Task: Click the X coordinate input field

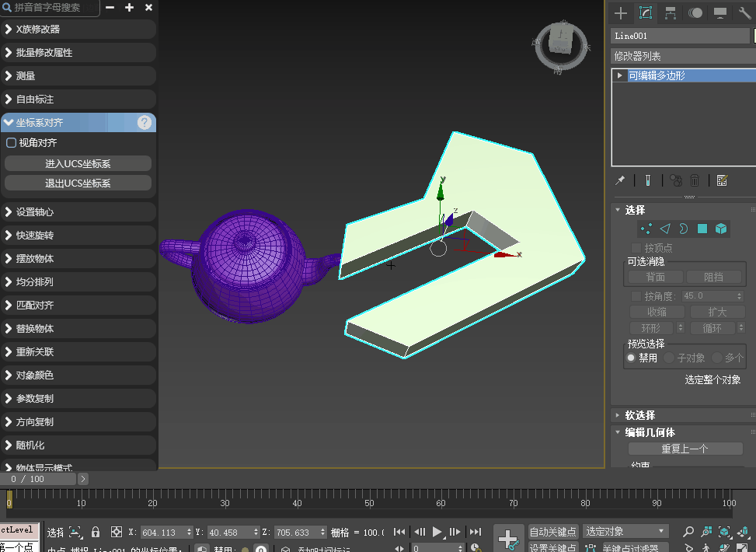Action: (163, 533)
